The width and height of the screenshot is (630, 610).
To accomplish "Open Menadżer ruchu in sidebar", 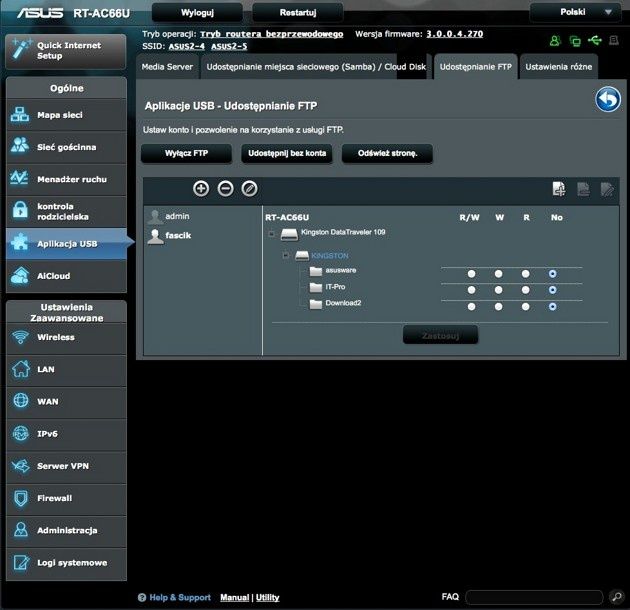I will (x=66, y=179).
